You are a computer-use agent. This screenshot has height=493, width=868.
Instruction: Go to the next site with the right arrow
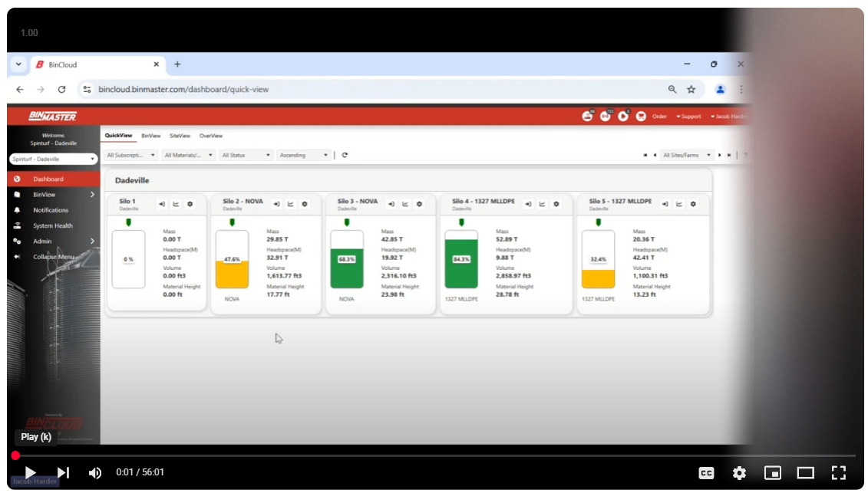point(720,156)
